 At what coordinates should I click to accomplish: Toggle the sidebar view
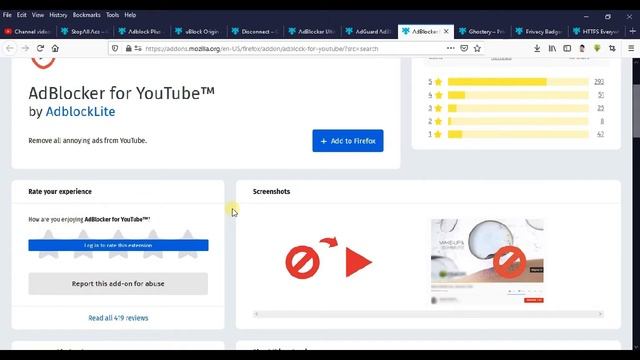(x=567, y=49)
